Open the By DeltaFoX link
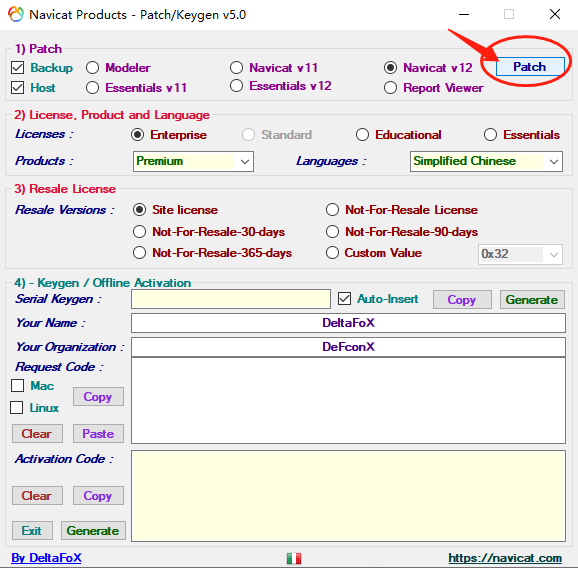578x568 pixels. [x=46, y=558]
